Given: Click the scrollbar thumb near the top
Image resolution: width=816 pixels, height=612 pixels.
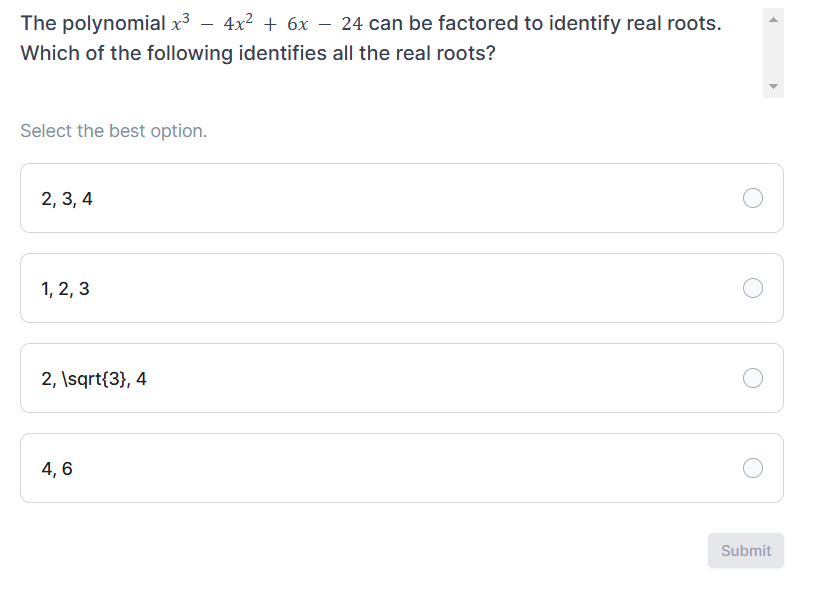Looking at the screenshot, I should pyautogui.click(x=772, y=40).
